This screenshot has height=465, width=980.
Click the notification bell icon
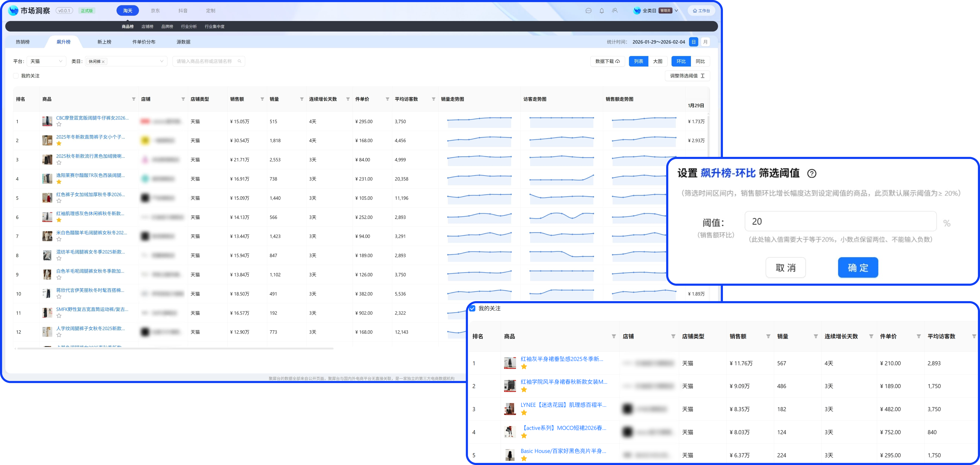[601, 11]
